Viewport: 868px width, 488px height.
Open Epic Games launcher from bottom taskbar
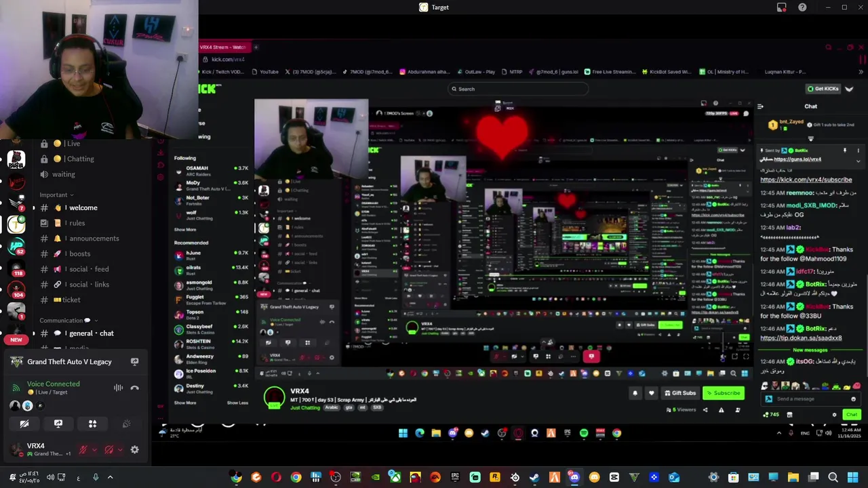[455, 478]
